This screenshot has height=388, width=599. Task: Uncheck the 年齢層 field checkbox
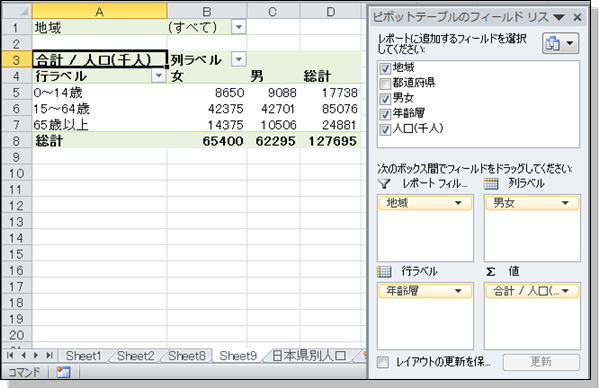[x=385, y=114]
